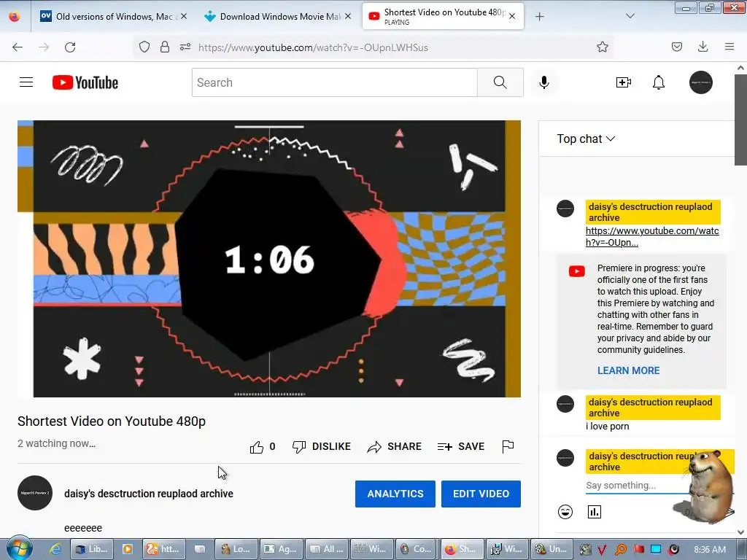Screen dimensions: 747x560
Task: Start voice search with the microphone icon
Action: [544, 82]
